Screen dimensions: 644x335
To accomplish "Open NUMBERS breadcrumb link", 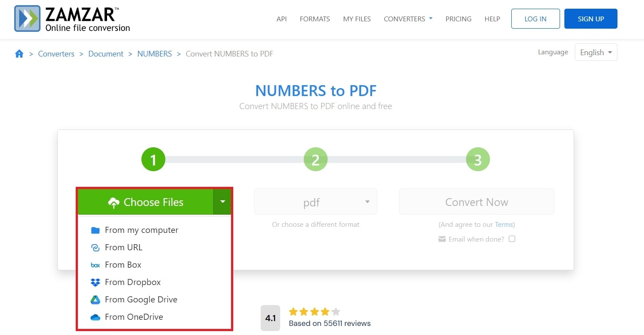I will [154, 54].
